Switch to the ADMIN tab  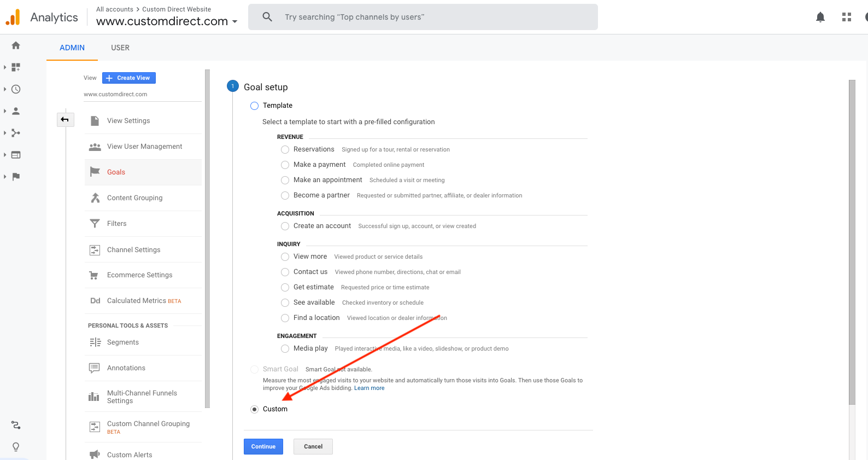72,48
